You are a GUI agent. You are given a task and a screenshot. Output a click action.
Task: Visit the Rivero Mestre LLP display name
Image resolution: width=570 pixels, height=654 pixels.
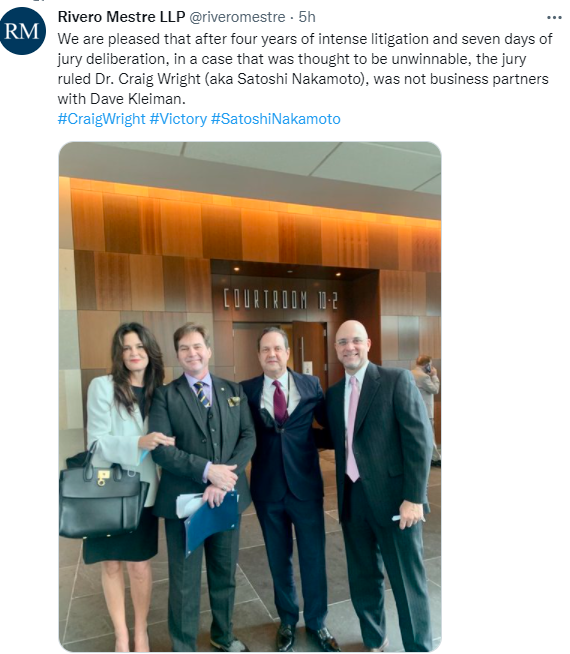click(x=121, y=17)
